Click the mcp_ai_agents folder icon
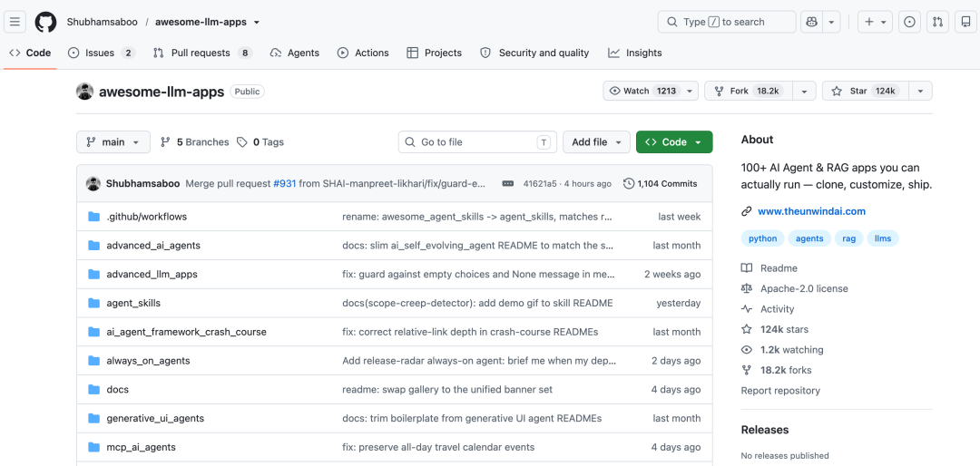Image resolution: width=980 pixels, height=466 pixels. pyautogui.click(x=94, y=447)
